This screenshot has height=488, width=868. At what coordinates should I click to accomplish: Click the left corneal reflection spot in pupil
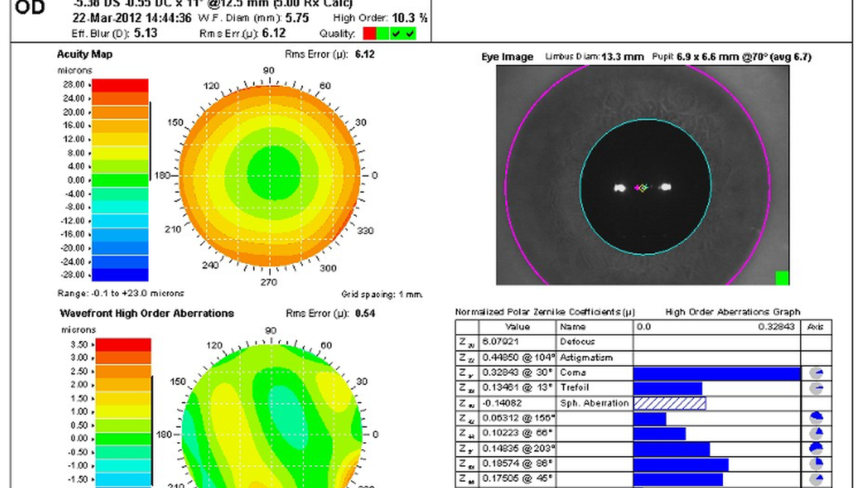tap(620, 188)
